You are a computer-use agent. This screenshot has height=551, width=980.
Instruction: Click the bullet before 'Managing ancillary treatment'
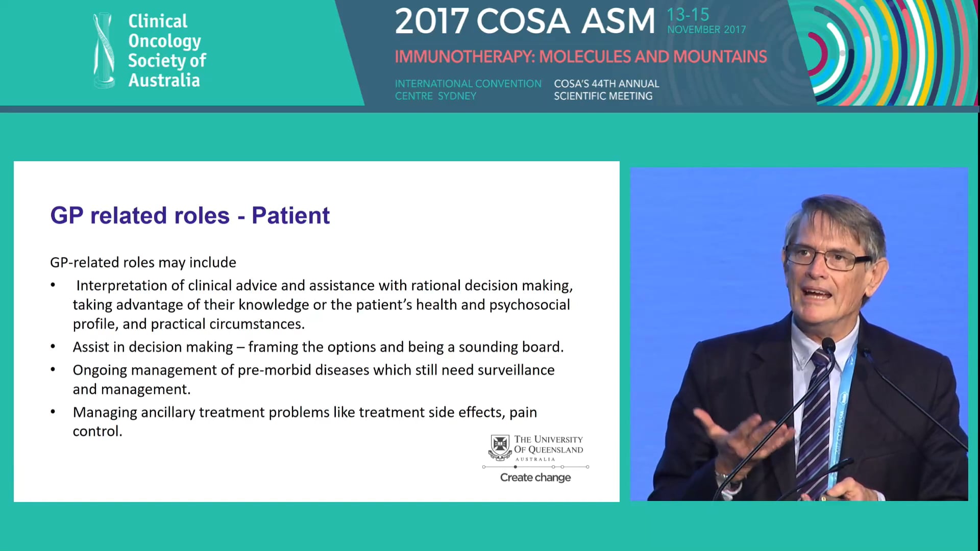point(53,412)
